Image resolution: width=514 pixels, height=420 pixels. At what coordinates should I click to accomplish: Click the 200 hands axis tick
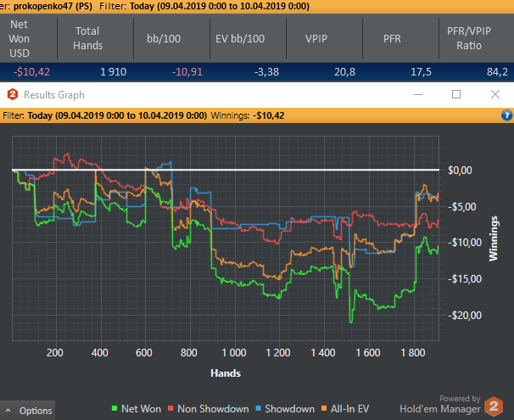(55, 353)
